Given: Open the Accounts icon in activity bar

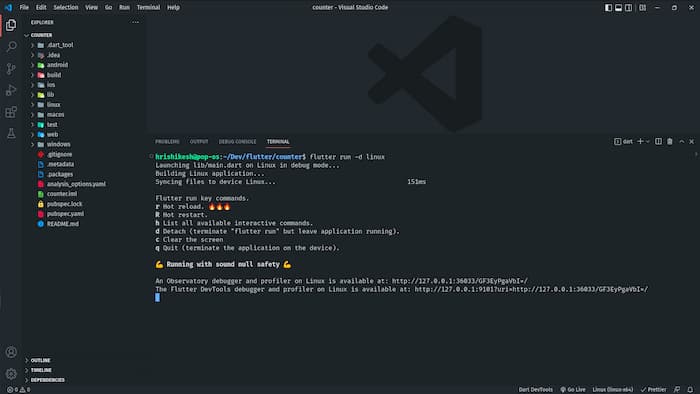Looking at the screenshot, I should click(11, 352).
